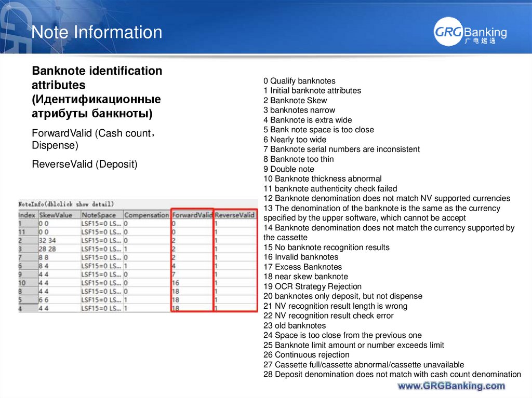Image resolution: width=532 pixels, height=398 pixels.
Task: Select the ReverseValid column header
Action: click(234, 214)
